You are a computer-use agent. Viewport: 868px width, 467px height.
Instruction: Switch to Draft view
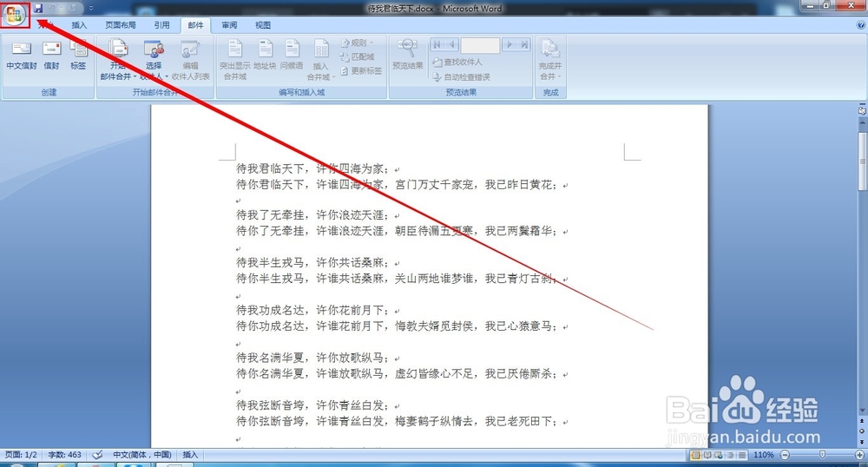tap(742, 455)
